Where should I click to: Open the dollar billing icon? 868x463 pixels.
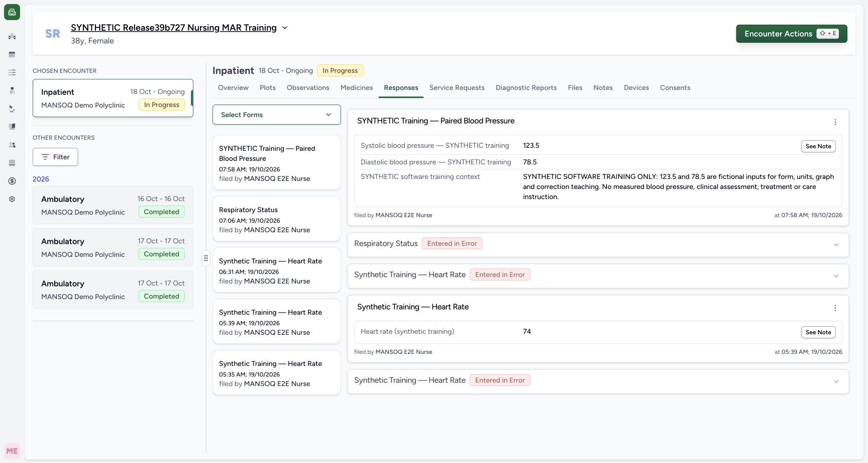12,181
